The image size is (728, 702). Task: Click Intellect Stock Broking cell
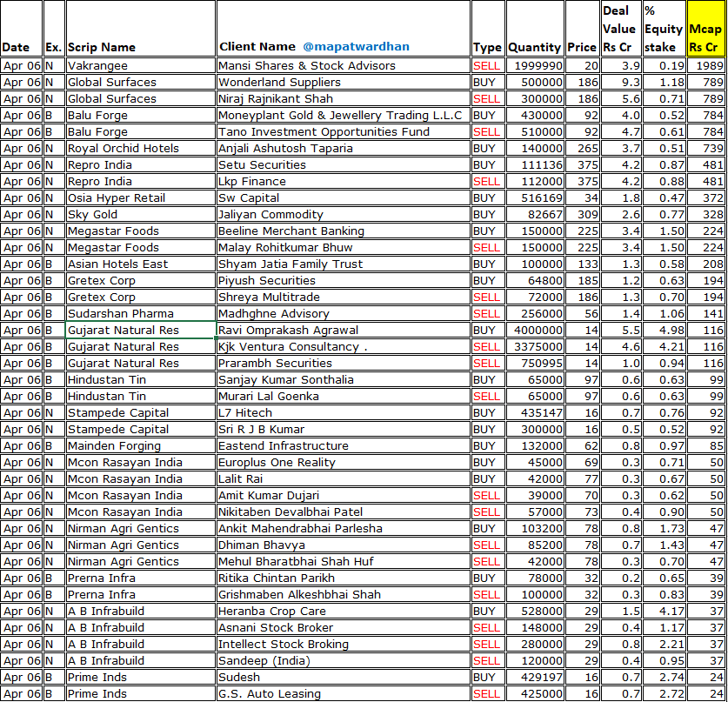coord(343,644)
